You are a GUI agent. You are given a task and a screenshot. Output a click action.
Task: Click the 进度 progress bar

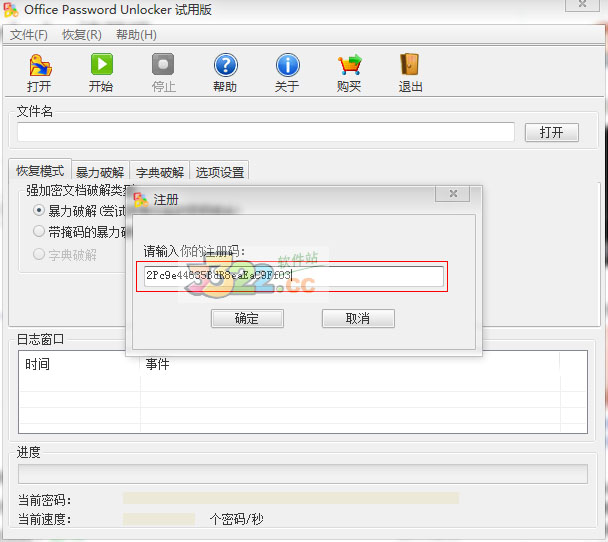303,474
